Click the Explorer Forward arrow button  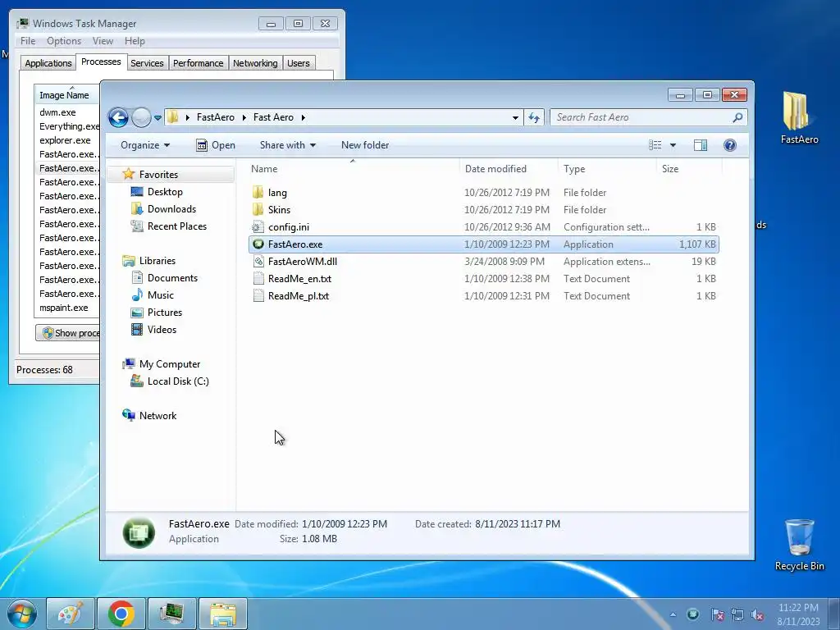pyautogui.click(x=141, y=117)
